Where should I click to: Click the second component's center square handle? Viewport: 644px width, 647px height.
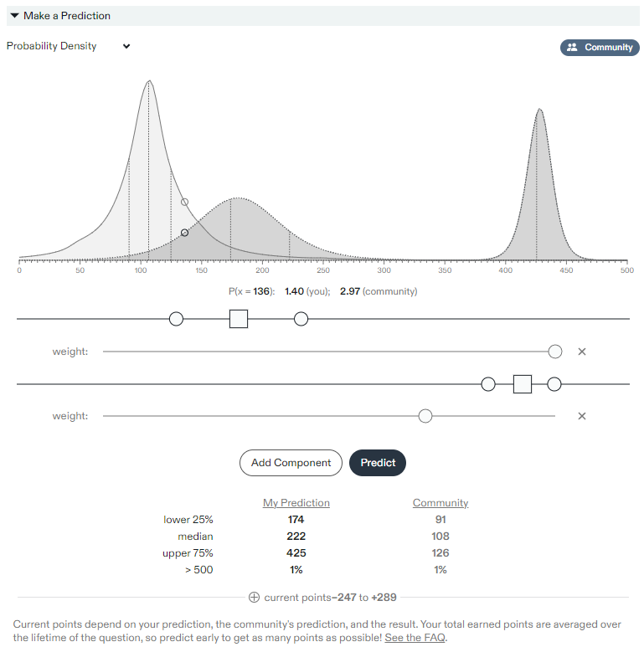(x=523, y=384)
